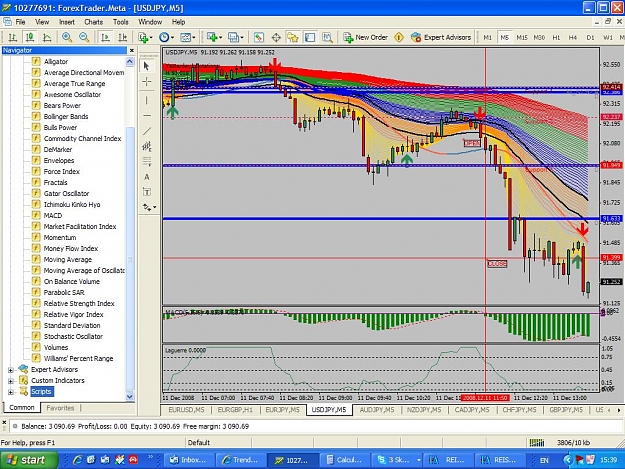The height and width of the screenshot is (469, 625).
Task: Select the W1 timeframe
Action: [607, 37]
